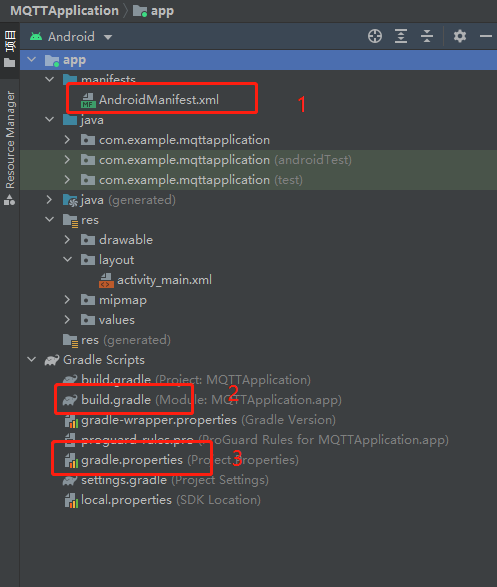Screen dimensions: 497x587
Task: Select the app module row label
Action: 74,60
